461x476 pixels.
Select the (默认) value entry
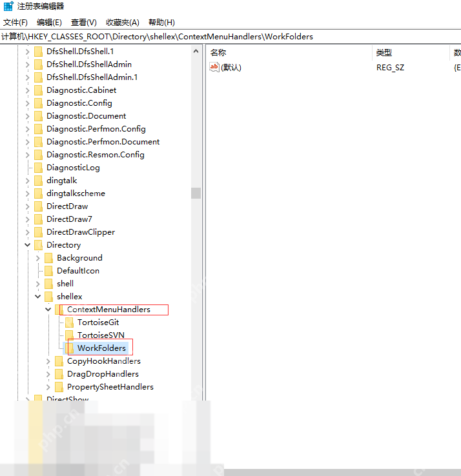(x=231, y=67)
